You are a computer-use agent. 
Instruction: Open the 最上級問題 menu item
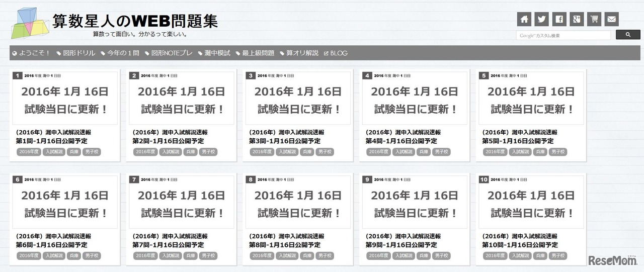coord(255,53)
